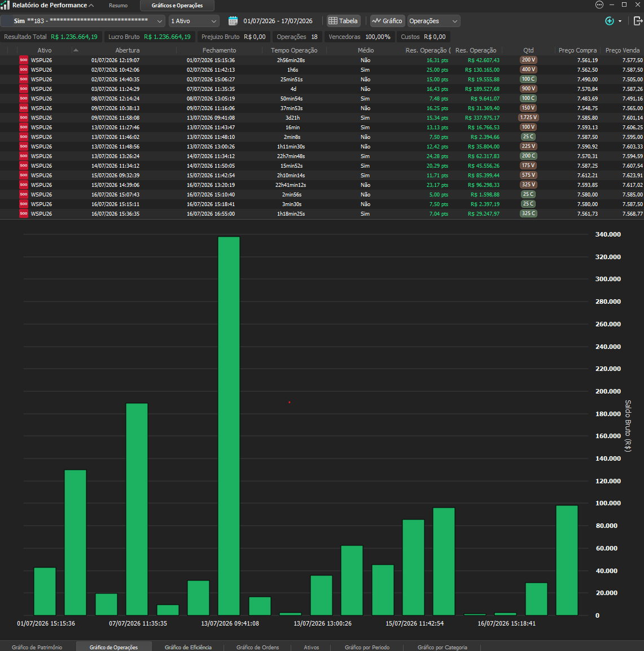Click the green add-plus circle icon
The width and height of the screenshot is (644, 651).
[x=609, y=21]
